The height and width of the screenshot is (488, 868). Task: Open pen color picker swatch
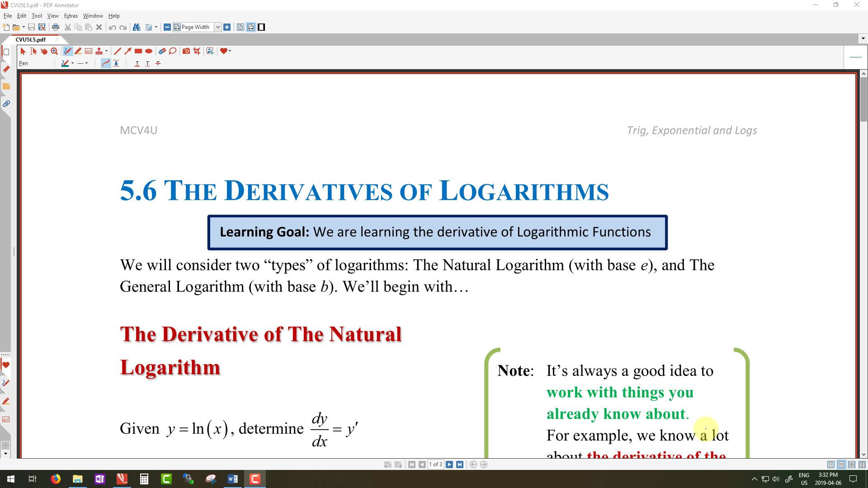(x=66, y=63)
